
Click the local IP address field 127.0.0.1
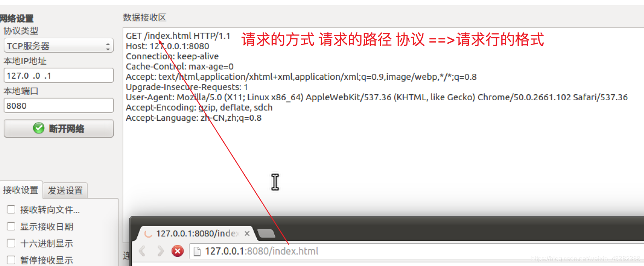tap(59, 75)
